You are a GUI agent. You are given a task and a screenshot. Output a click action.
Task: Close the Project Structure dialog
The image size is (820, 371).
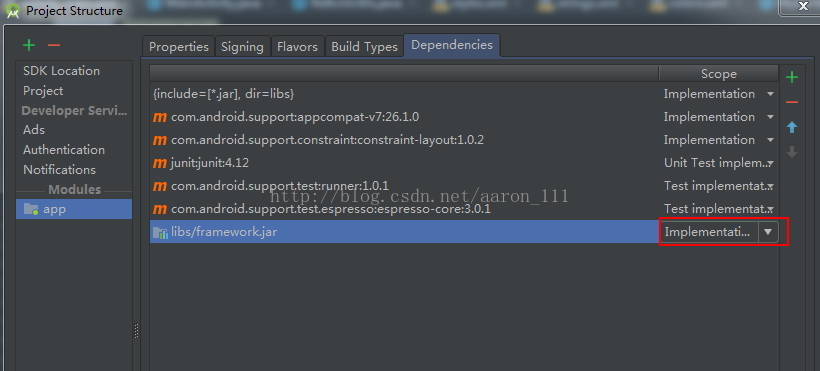tap(803, 6)
